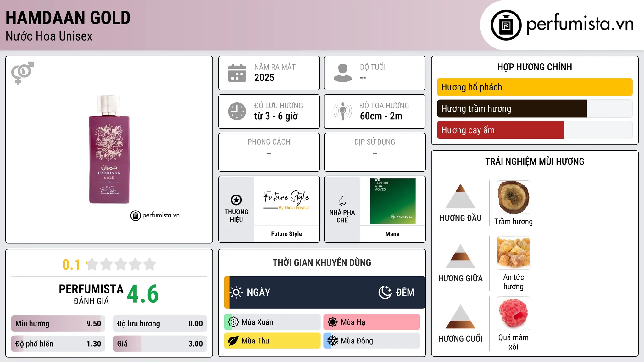
Task: Click the Giá 3.00 score bar
Action: click(160, 344)
